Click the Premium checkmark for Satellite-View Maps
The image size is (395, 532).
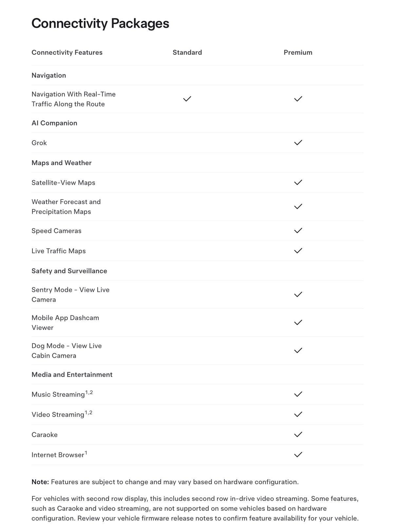[298, 182]
